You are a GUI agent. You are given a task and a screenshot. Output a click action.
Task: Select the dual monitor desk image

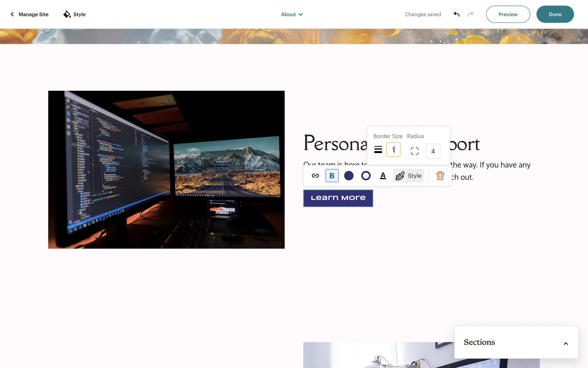point(166,170)
